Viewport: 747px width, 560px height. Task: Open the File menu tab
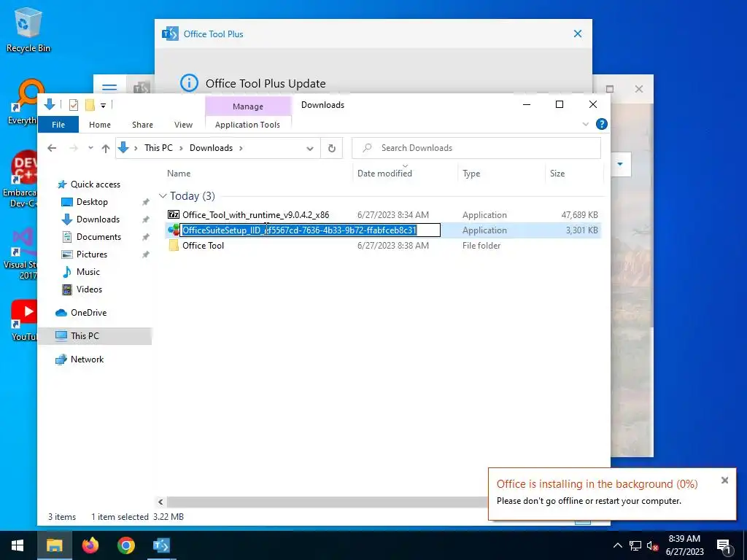coord(58,125)
